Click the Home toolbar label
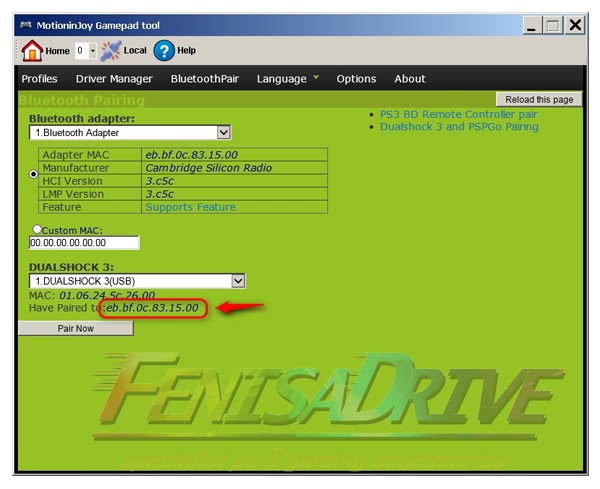This screenshot has height=489, width=600. [57, 51]
